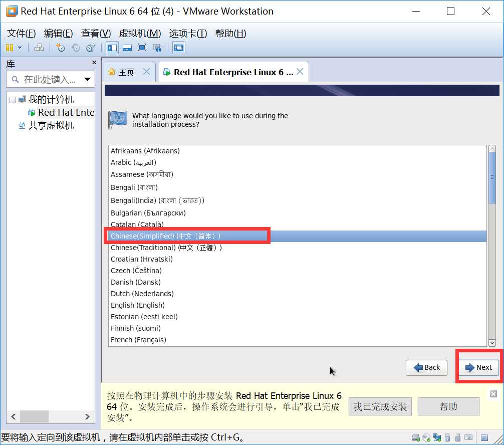Toggle the library sidebar view icon
This screenshot has width=504, height=445.
112,48
